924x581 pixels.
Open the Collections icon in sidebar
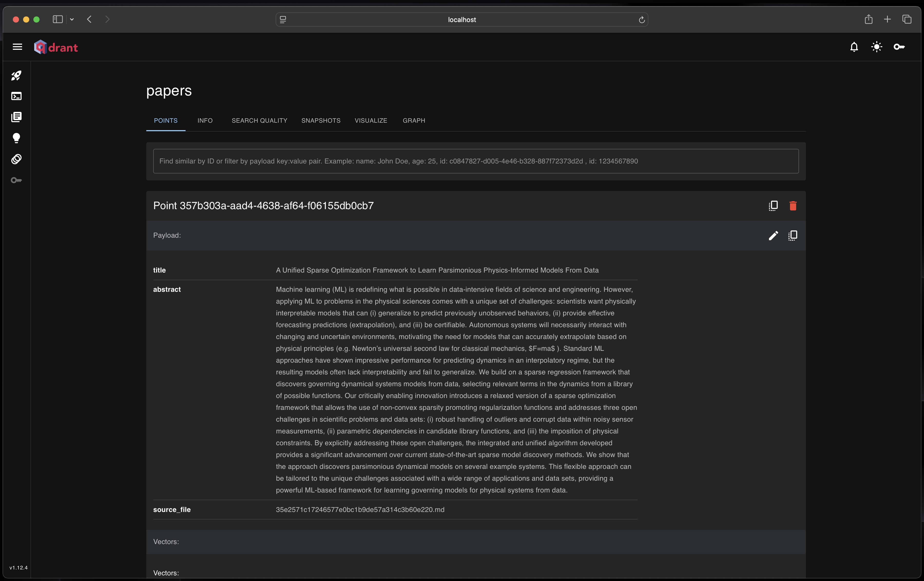point(16,117)
